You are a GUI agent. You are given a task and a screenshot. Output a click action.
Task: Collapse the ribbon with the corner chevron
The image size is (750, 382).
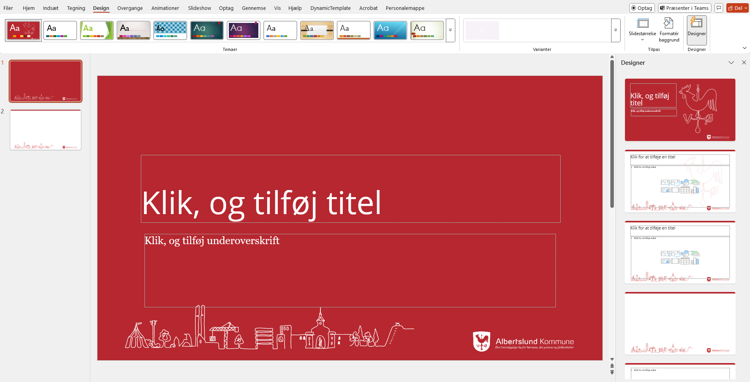pyautogui.click(x=744, y=48)
